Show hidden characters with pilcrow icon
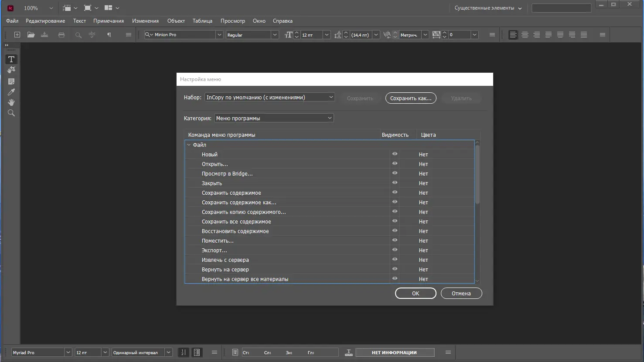This screenshot has height=362, width=644. pos(109,35)
